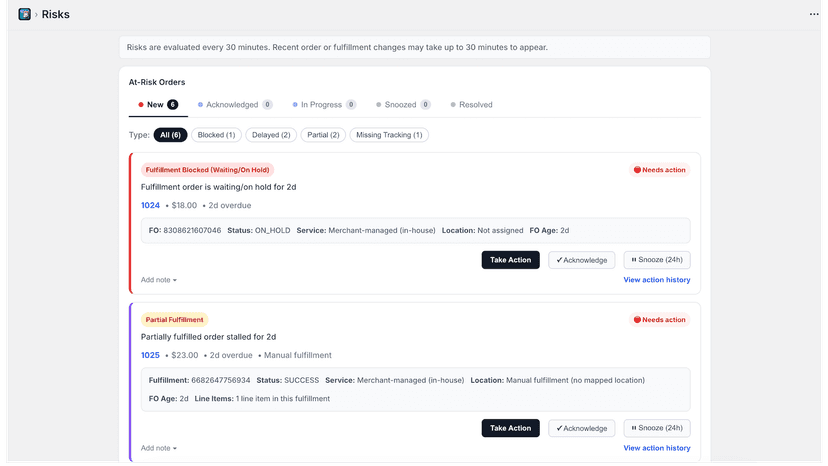The image size is (828, 466).
Task: Click Needs action status on order 1024
Action: pyautogui.click(x=660, y=170)
